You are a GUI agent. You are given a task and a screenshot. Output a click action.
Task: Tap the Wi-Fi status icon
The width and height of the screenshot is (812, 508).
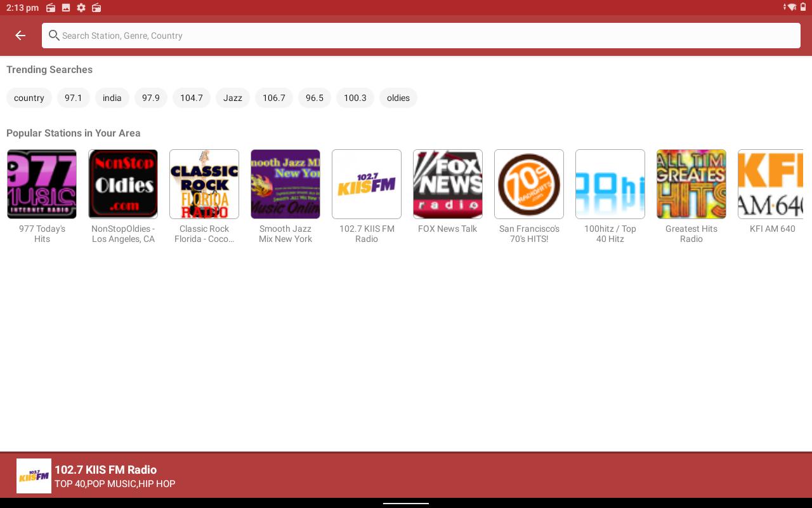pos(791,8)
